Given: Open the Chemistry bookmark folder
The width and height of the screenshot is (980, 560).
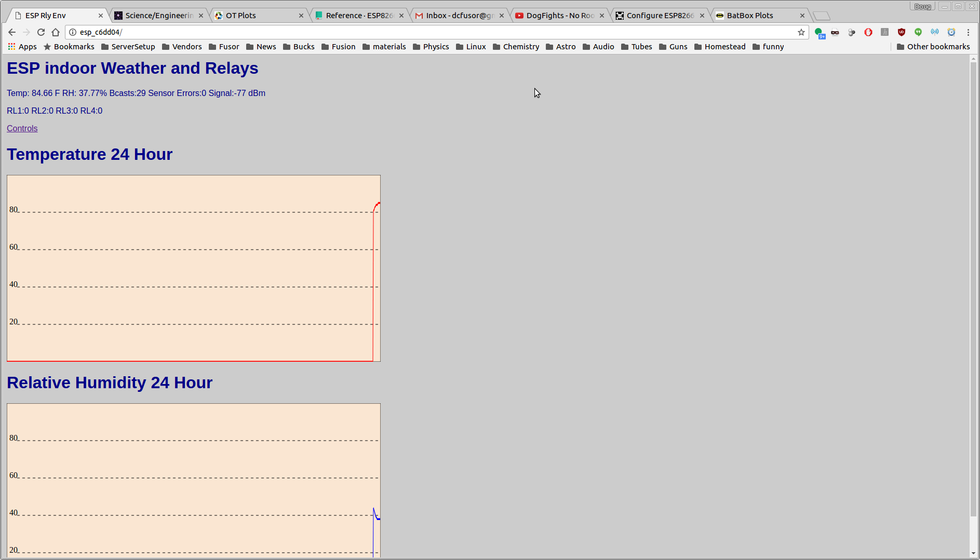Looking at the screenshot, I should [x=516, y=47].
